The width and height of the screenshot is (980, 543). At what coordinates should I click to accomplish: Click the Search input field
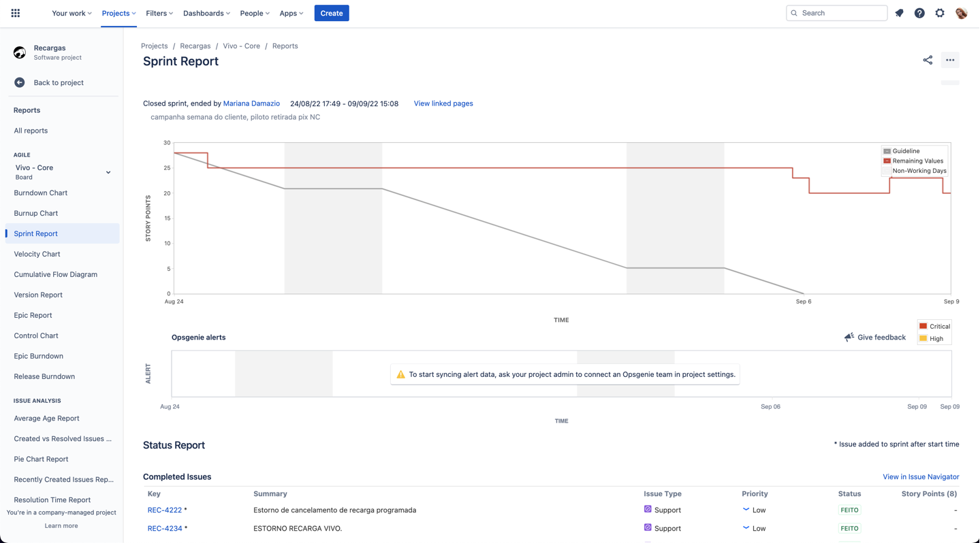[x=836, y=12]
